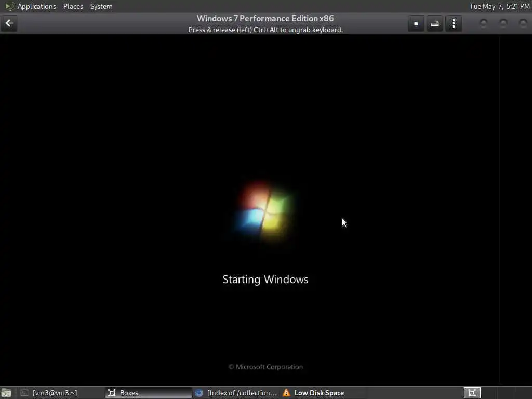Go back to the Boxes collection view
This screenshot has height=399, width=532.
point(9,23)
